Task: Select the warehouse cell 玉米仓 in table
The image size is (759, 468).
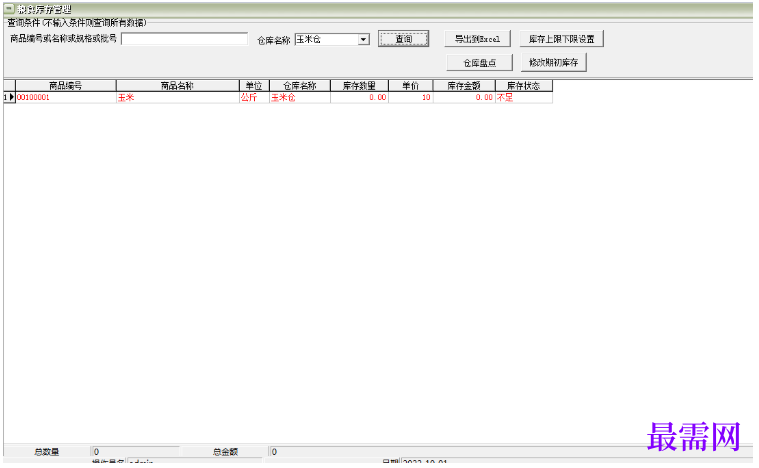Action: [x=300, y=97]
